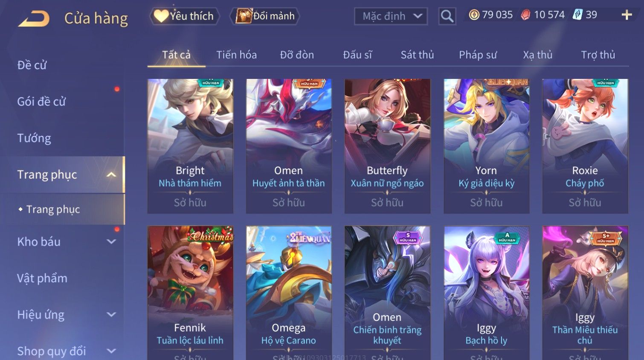The image size is (644, 360).
Task: Switch to the Sát thủ tab
Action: (417, 55)
